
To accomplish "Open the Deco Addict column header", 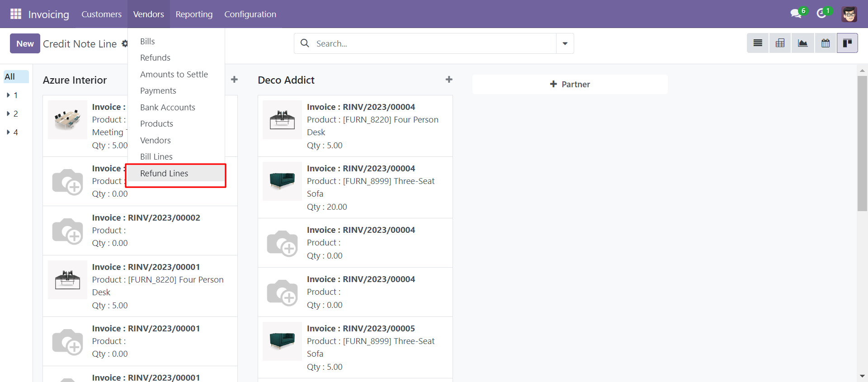I will [286, 80].
